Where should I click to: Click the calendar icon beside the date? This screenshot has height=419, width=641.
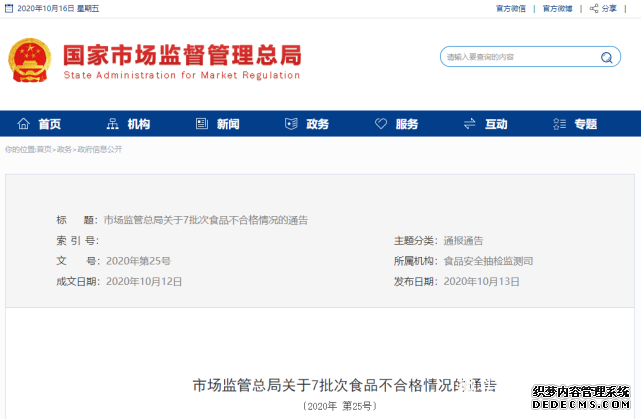click(x=9, y=8)
